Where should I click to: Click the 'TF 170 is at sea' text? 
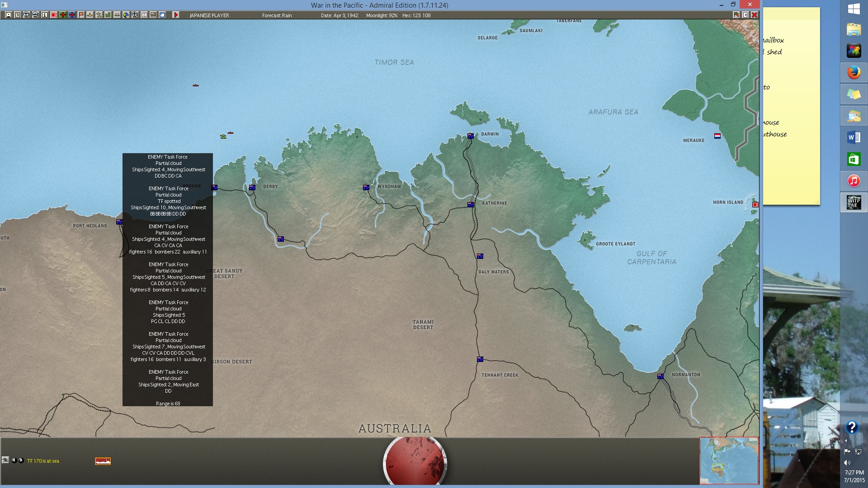[43, 461]
